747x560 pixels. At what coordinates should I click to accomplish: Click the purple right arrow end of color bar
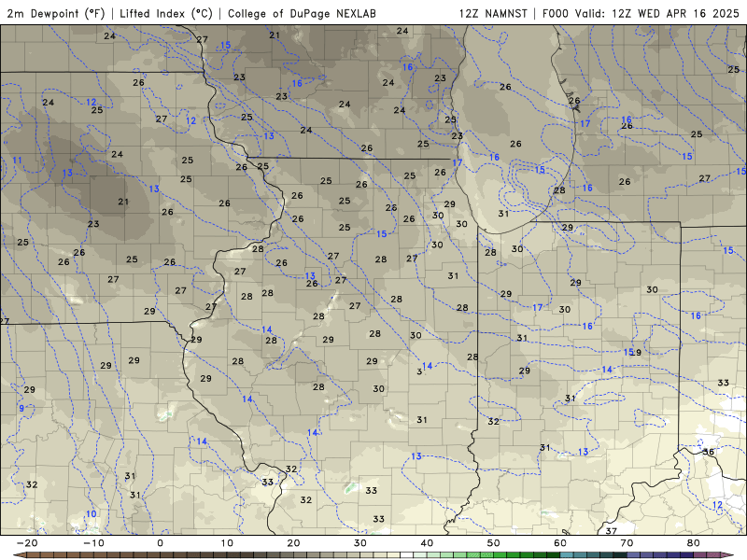click(726, 554)
